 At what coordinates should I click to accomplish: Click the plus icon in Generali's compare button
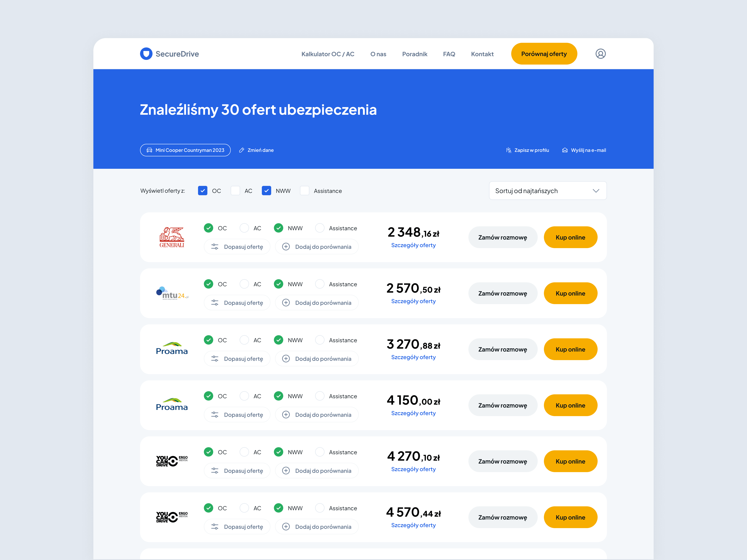[286, 247]
